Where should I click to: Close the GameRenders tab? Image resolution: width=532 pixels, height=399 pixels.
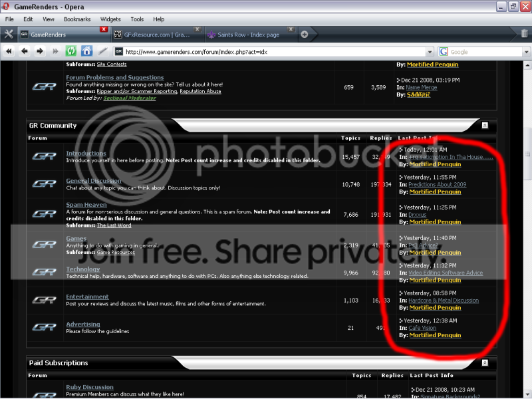coord(104,29)
